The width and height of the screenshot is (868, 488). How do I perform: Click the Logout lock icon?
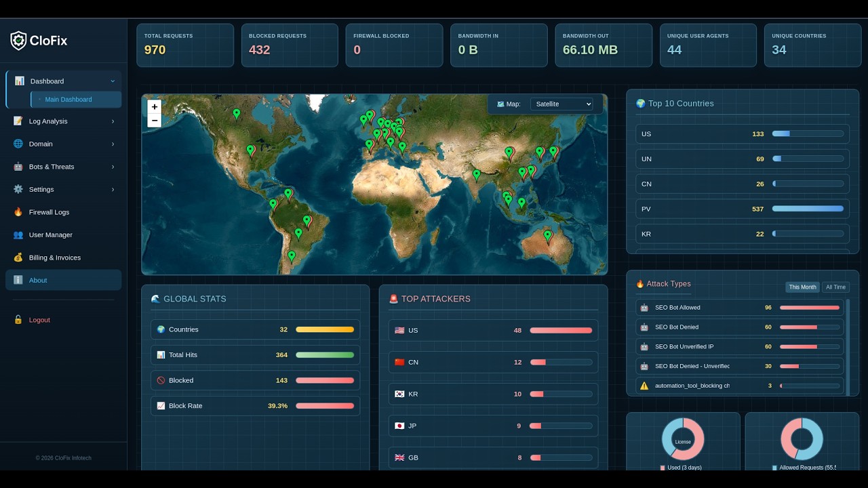tap(18, 320)
